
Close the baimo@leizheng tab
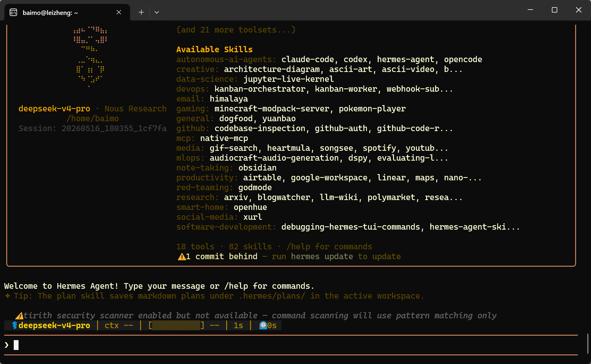[119, 12]
